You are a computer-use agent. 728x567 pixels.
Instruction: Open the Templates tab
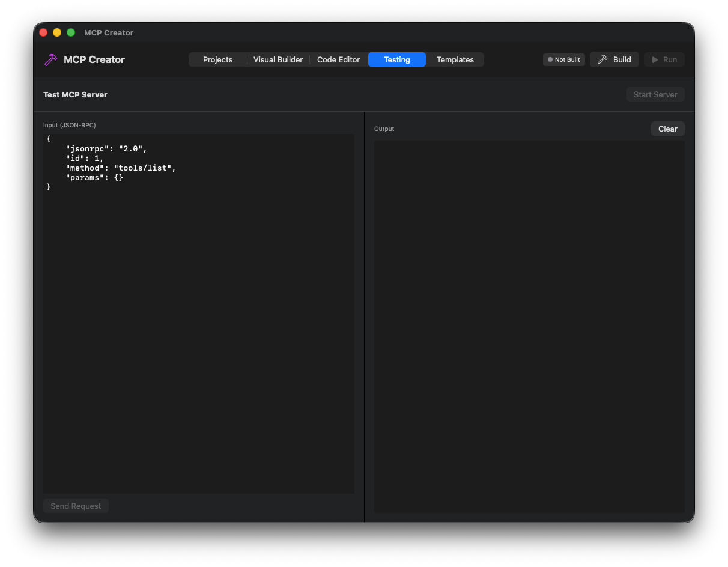[x=455, y=59]
